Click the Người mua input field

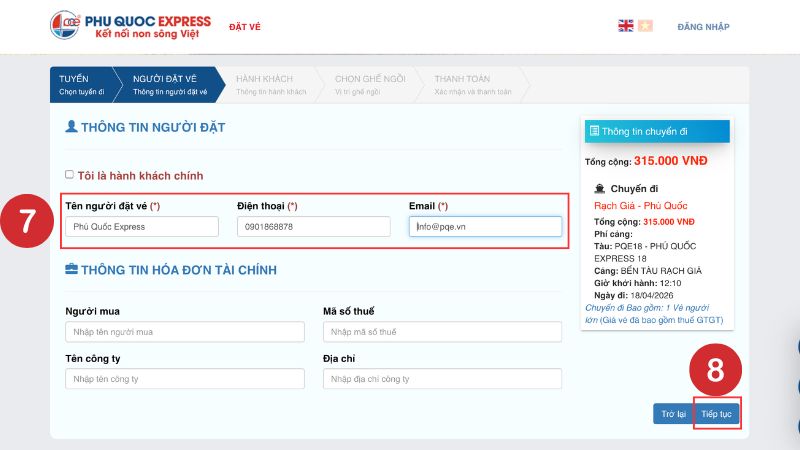185,332
